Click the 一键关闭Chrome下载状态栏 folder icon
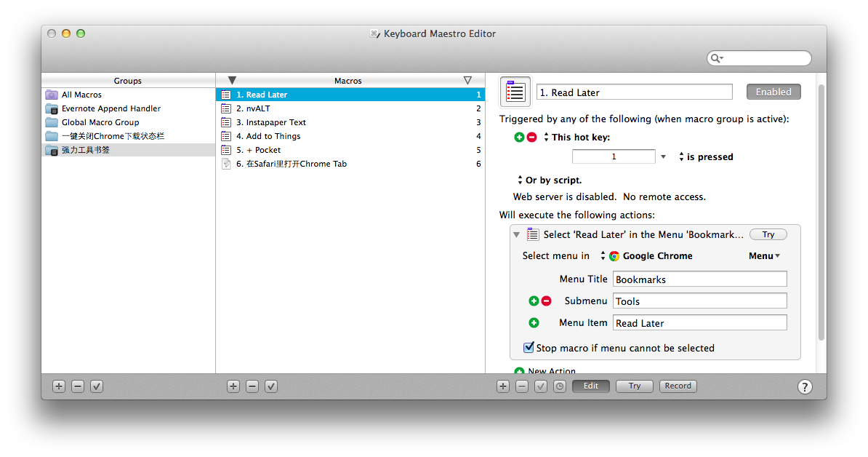The width and height of the screenshot is (868, 457). pos(52,136)
